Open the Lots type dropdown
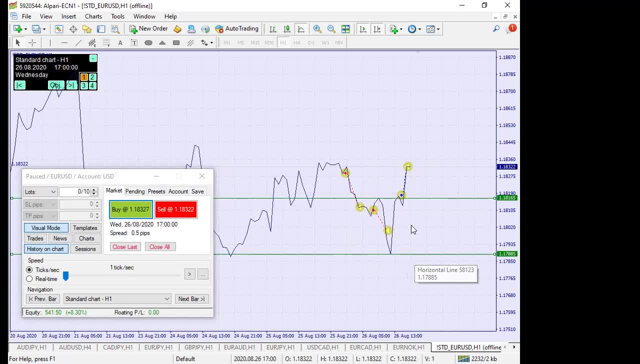Screen dimensions: 640x364 [x=40, y=192]
